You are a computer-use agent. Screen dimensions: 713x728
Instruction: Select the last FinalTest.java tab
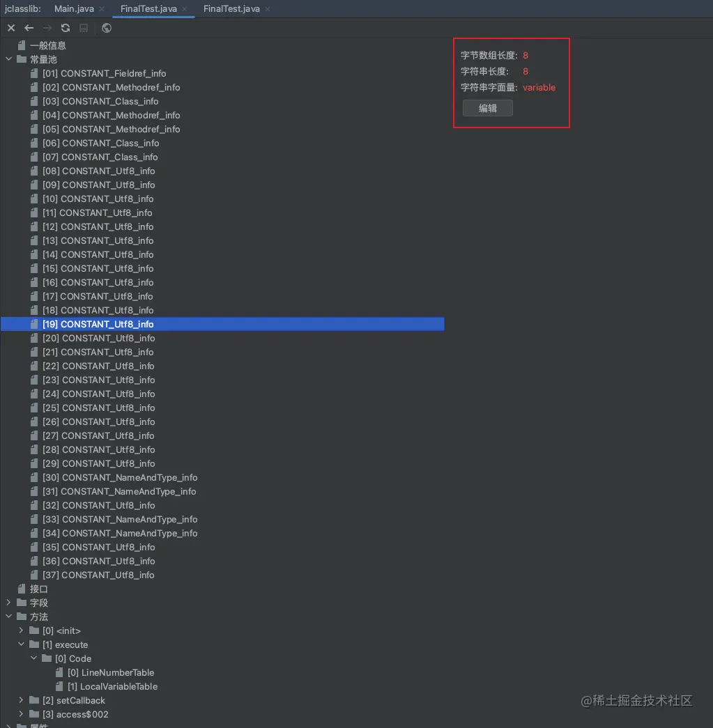click(231, 9)
